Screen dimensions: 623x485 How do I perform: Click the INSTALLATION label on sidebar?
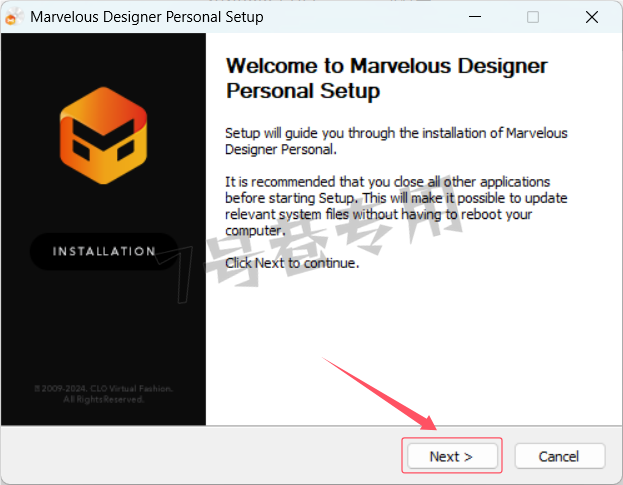point(104,251)
